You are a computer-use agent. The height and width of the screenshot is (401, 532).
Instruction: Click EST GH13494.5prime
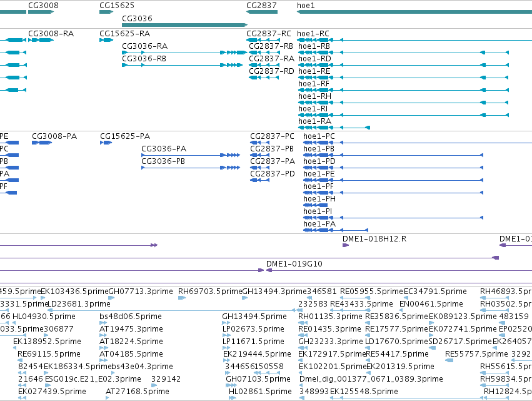(x=226, y=323)
